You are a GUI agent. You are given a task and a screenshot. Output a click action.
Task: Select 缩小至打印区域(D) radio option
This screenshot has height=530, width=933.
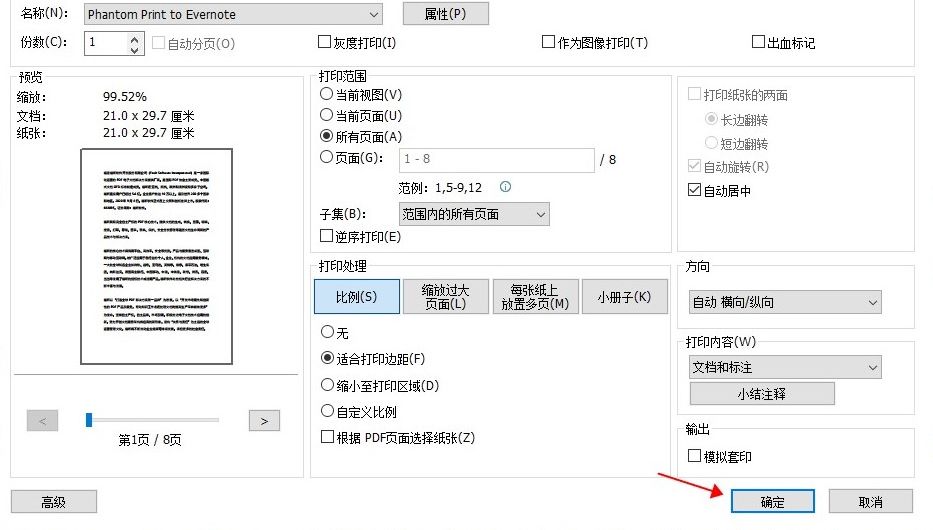tap(327, 385)
